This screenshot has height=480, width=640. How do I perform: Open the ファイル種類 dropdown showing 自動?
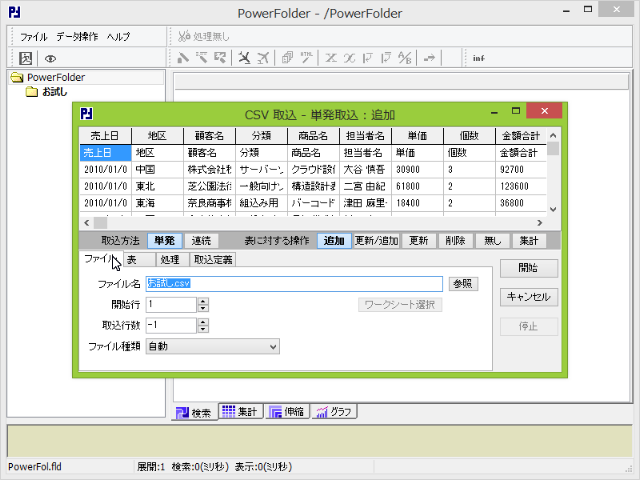(213, 347)
